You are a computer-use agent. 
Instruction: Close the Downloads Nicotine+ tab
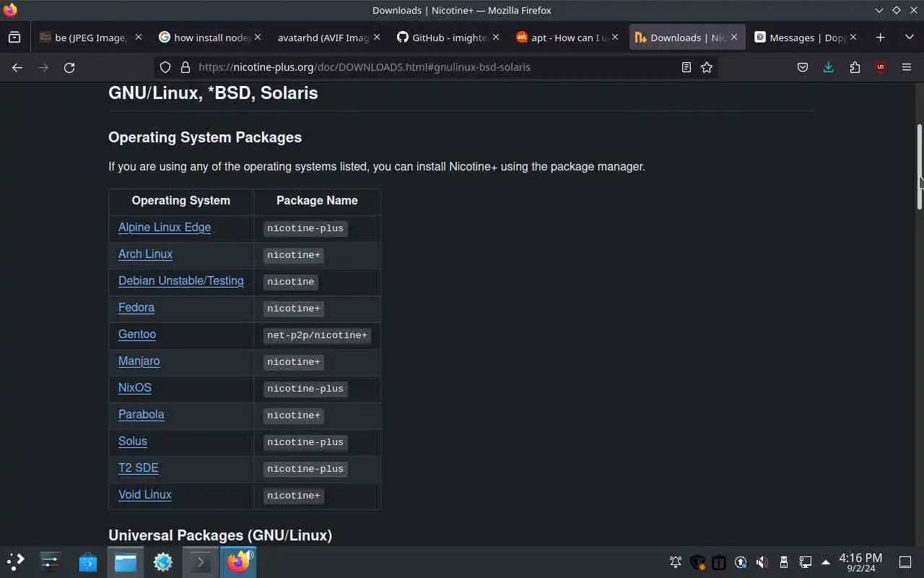pyautogui.click(x=734, y=37)
